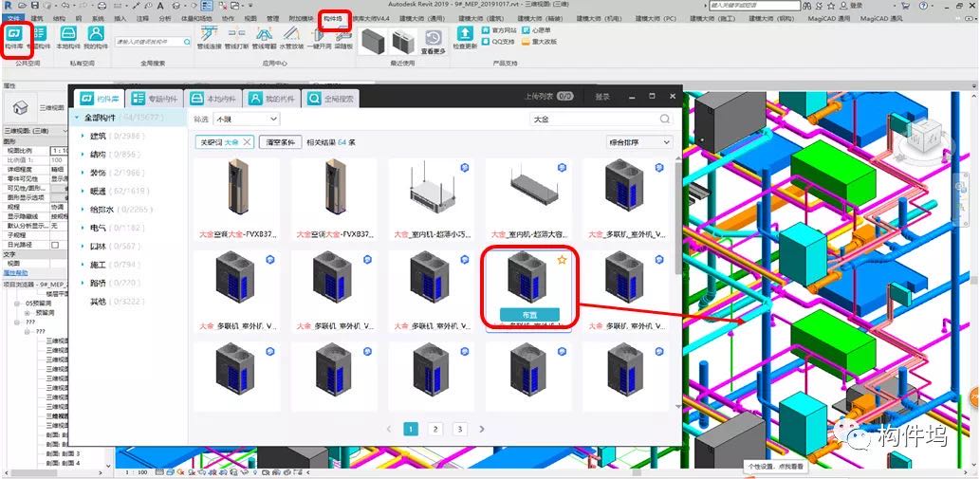The height and width of the screenshot is (479, 980).
Task: Select the 一键开洞 tool
Action: (319, 38)
